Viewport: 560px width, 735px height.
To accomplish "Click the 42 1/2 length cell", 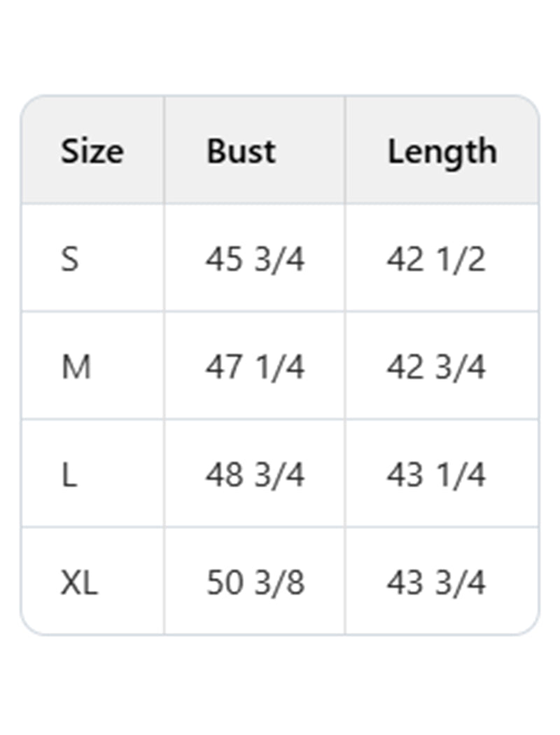I will (435, 260).
